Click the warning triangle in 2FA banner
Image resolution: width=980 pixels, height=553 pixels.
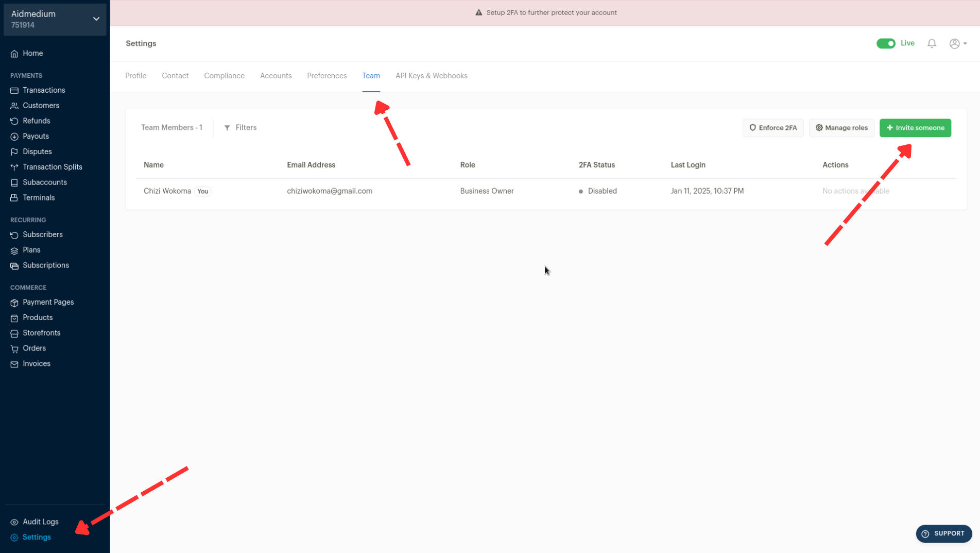[x=478, y=12]
